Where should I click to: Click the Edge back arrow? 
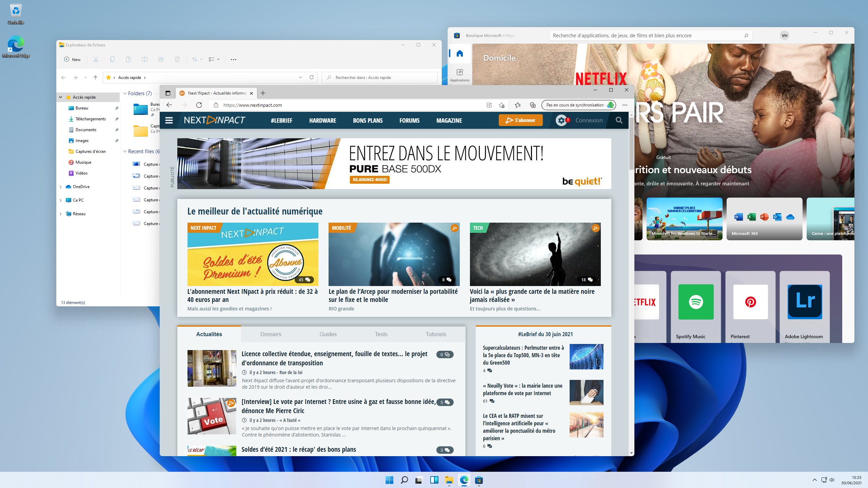tap(169, 105)
